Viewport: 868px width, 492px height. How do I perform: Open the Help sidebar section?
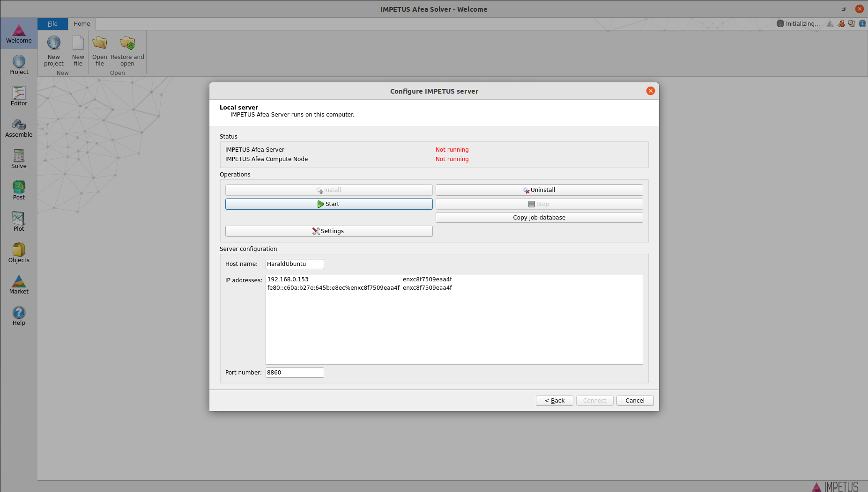pos(19,316)
